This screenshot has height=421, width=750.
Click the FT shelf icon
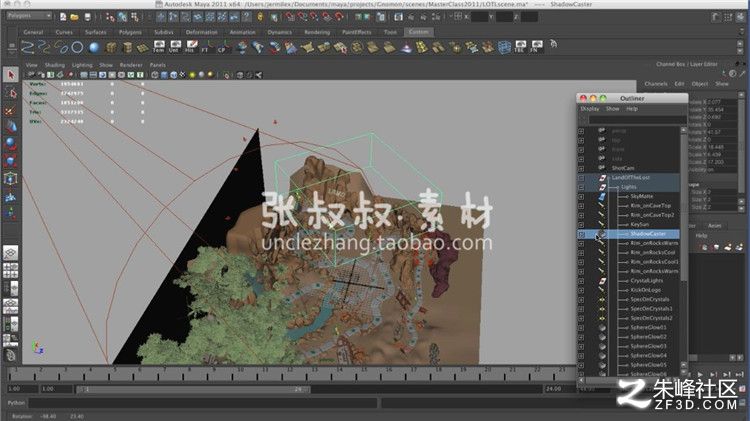click(206, 46)
